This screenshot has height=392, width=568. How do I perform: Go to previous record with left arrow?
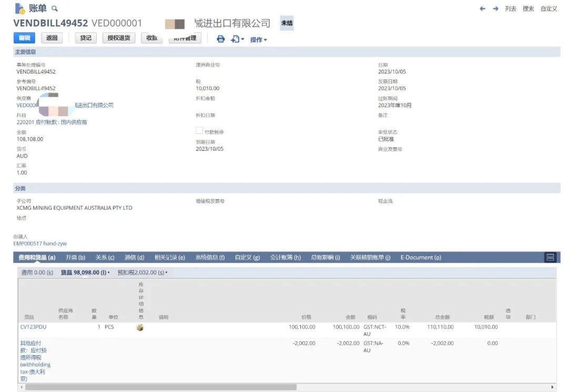(x=482, y=9)
